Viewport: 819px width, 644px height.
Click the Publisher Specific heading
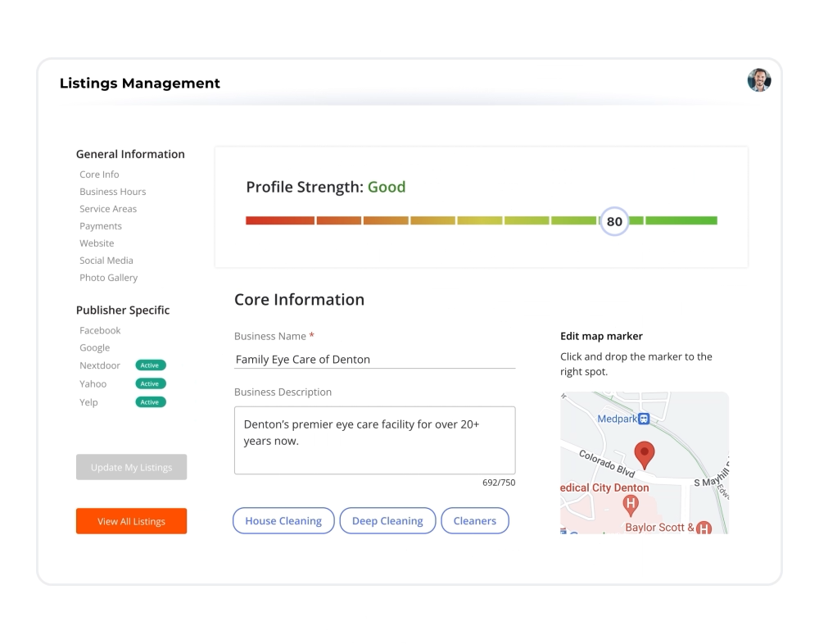pos(123,311)
